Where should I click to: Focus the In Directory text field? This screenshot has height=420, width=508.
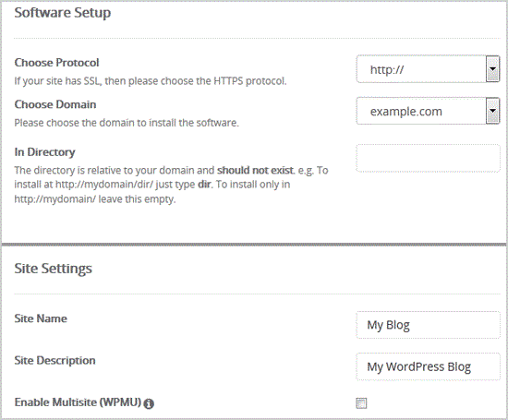coord(428,158)
